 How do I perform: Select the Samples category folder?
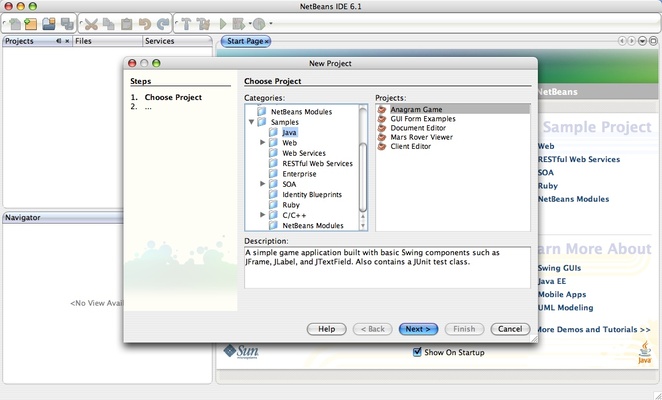(285, 122)
